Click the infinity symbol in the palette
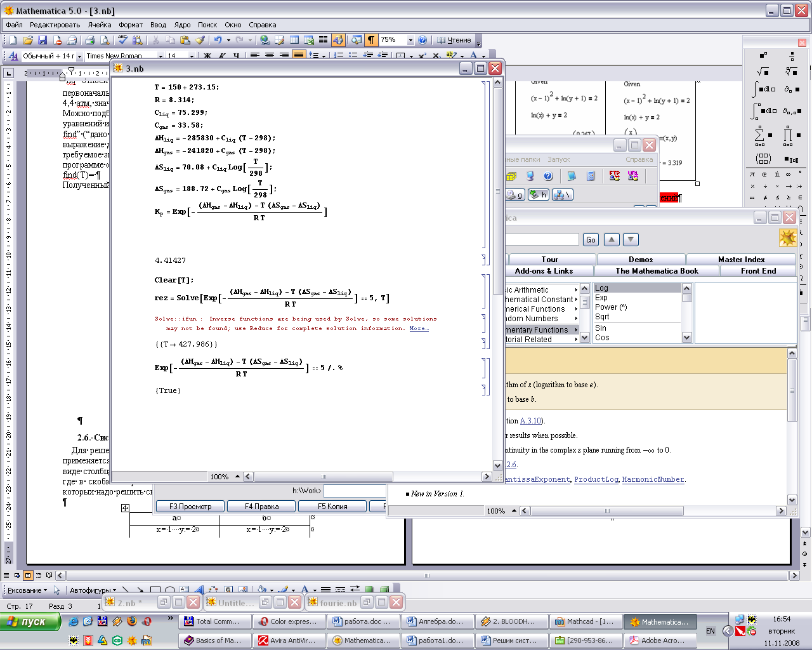Image resolution: width=812 pixels, height=650 pixels. [x=789, y=174]
